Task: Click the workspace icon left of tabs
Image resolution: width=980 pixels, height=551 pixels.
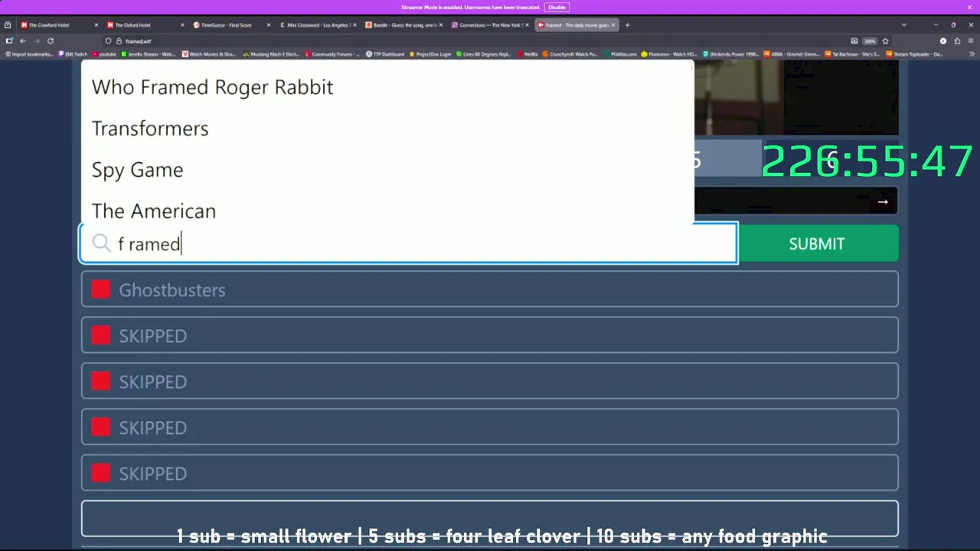Action: point(8,25)
